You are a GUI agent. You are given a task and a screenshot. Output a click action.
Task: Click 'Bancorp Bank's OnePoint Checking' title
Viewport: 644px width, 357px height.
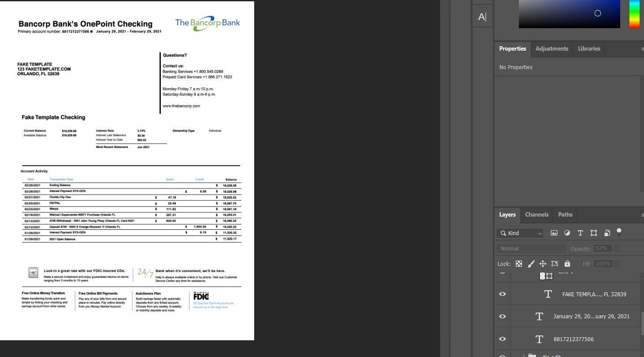click(85, 24)
